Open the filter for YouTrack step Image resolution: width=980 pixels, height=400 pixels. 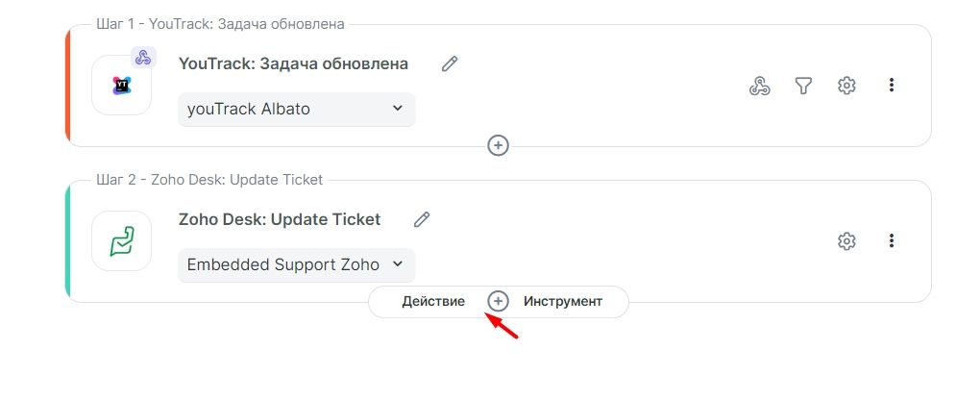point(803,86)
